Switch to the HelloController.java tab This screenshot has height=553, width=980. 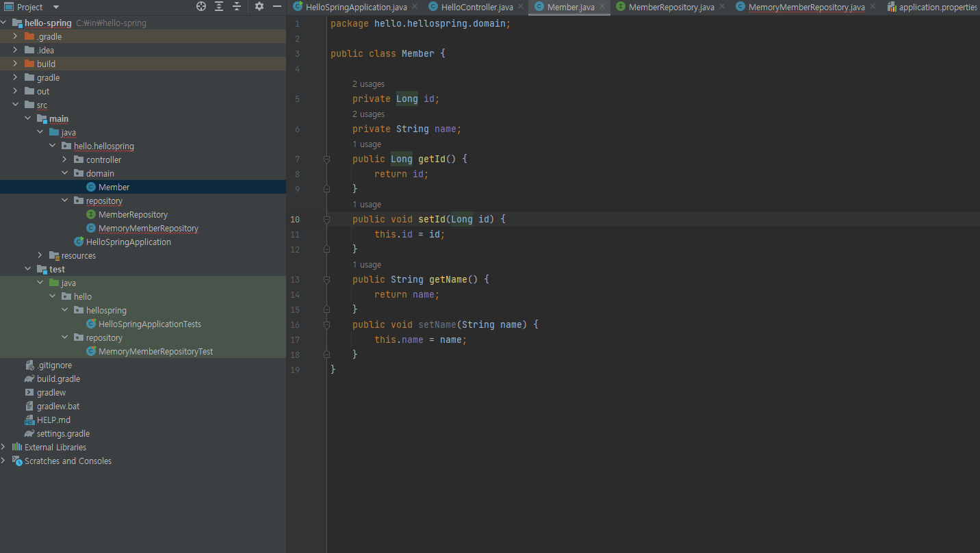pos(476,7)
